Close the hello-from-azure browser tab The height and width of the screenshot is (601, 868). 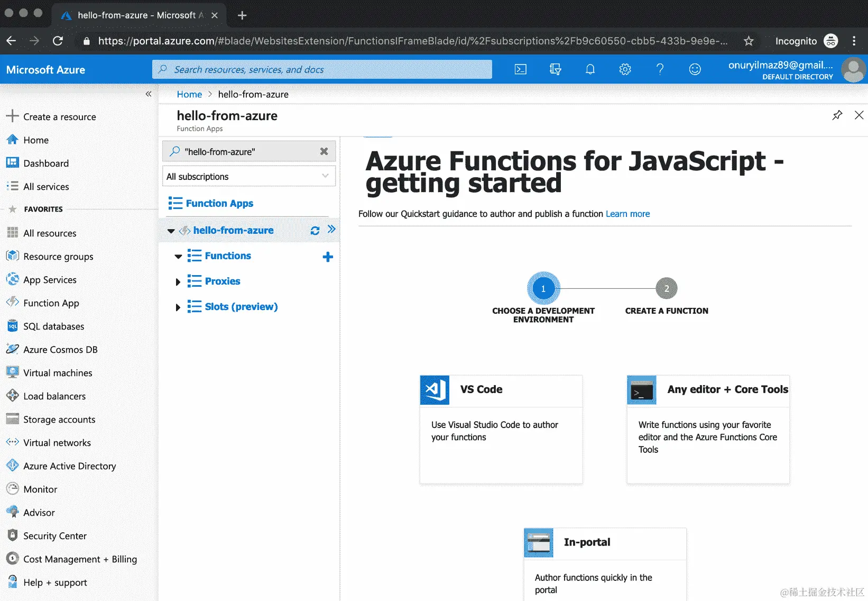tap(215, 15)
